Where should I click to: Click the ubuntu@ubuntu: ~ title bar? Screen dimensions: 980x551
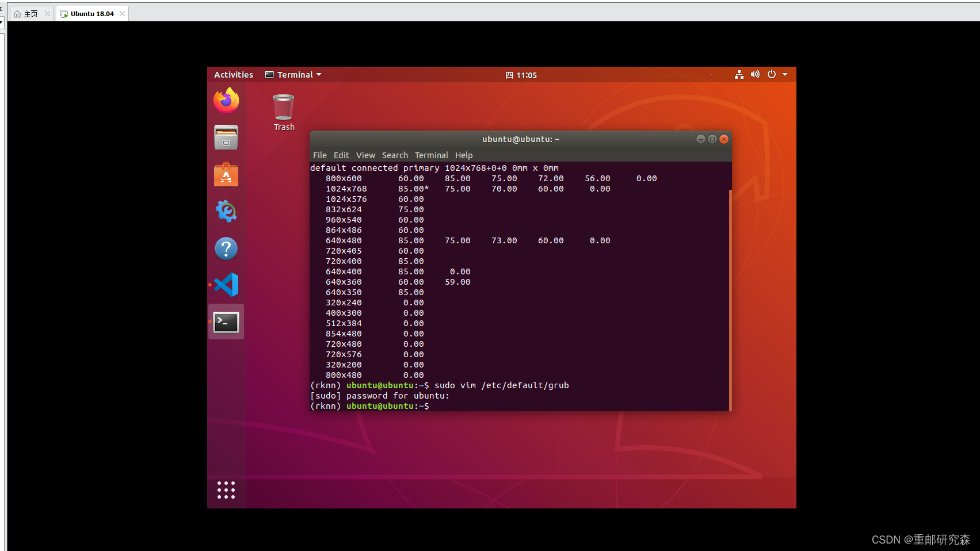[521, 139]
